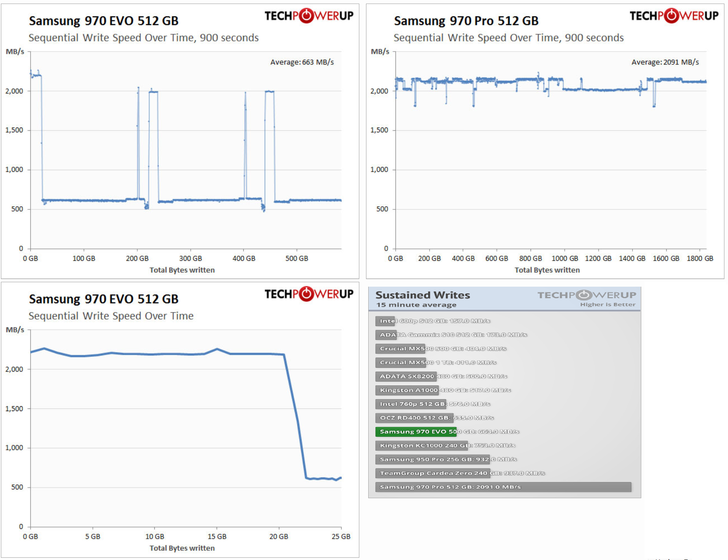Viewport: 728px width, 560px height.
Task: Select the OCZ RD400 512 GB bar
Action: pos(414,417)
